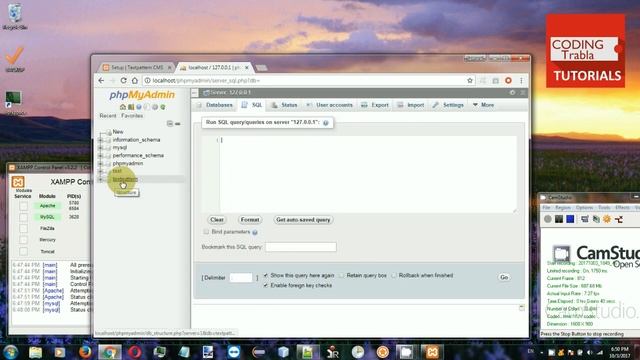Collapse the navigation panel with toggle button
Viewport: 640px width, 360px height.
(x=195, y=93)
